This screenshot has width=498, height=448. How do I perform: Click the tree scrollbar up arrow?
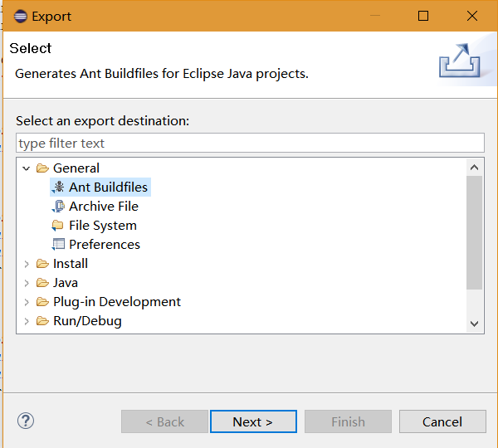pyautogui.click(x=475, y=168)
